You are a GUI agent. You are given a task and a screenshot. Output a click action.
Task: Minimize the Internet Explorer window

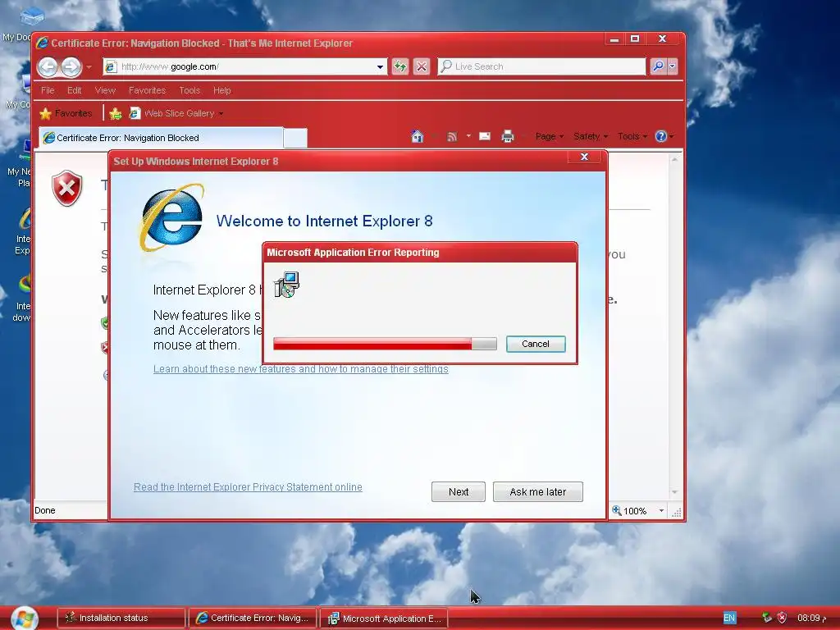coord(614,39)
